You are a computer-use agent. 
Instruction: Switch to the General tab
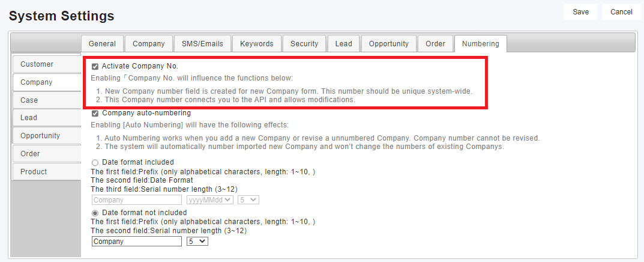102,44
